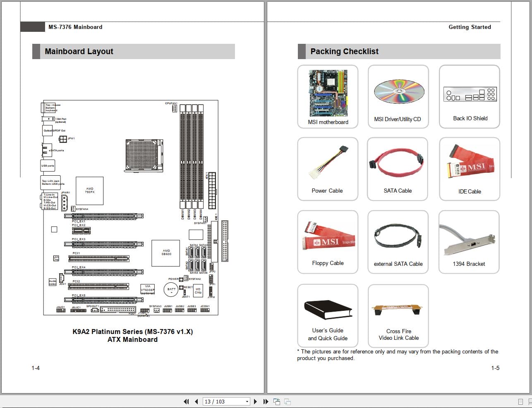
Task: Click the Mainboard Layout heading
Action: (x=79, y=51)
